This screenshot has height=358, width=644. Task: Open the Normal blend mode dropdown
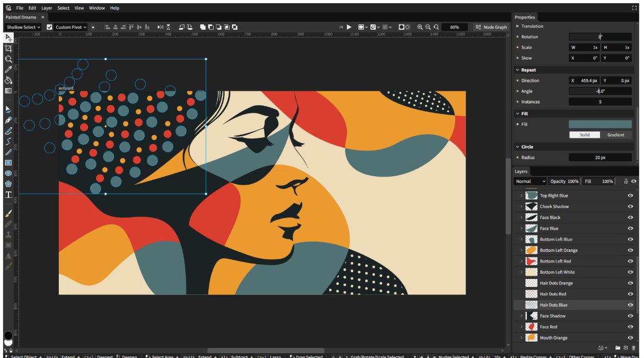530,181
